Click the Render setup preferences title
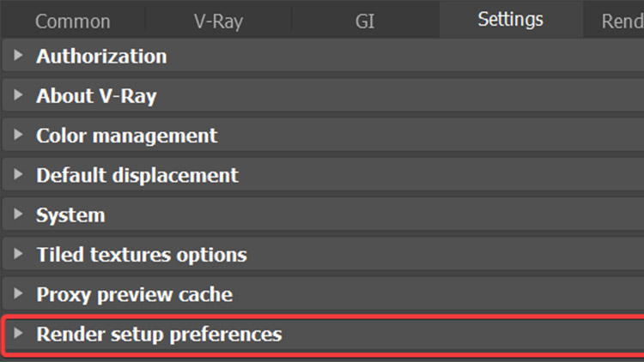 point(159,334)
